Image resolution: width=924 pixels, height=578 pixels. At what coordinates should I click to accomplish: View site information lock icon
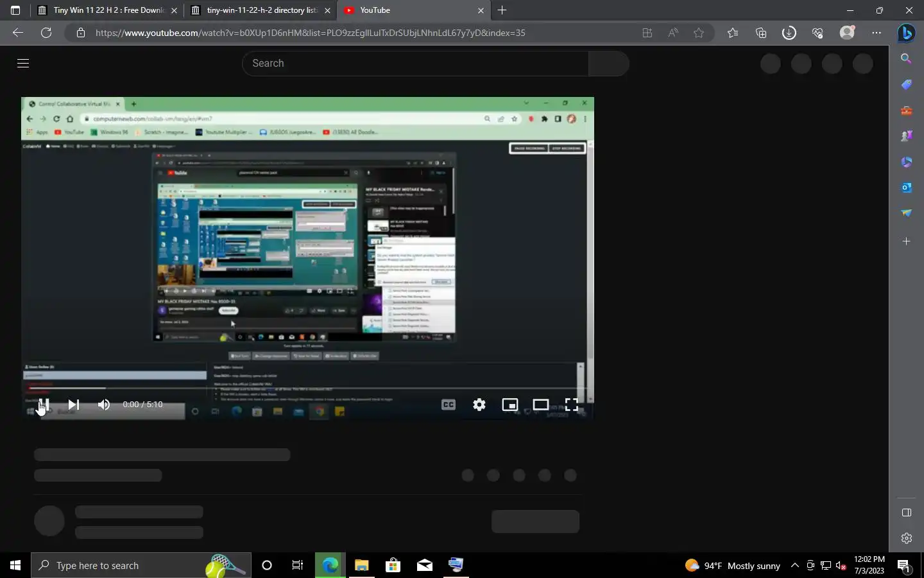click(x=81, y=33)
